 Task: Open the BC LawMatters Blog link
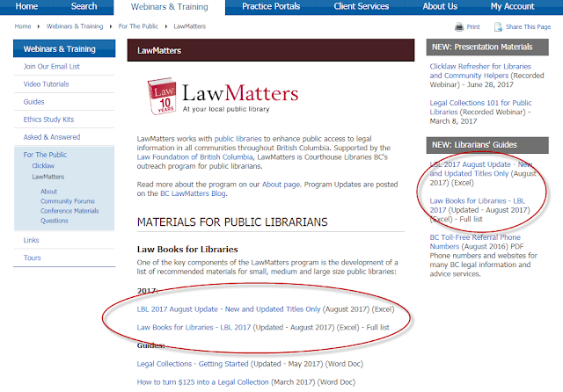[x=193, y=193]
